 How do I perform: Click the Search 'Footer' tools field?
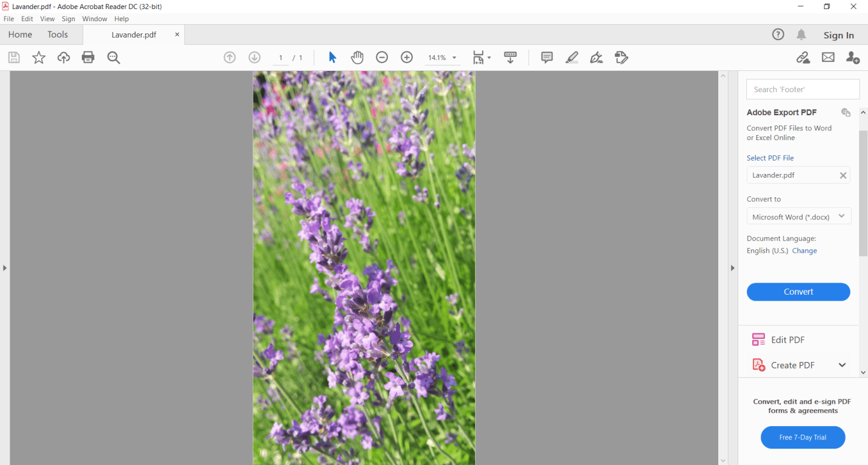pos(803,89)
